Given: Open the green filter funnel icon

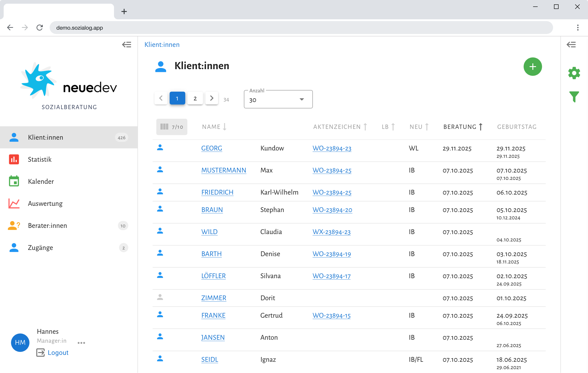Looking at the screenshot, I should pos(574,97).
